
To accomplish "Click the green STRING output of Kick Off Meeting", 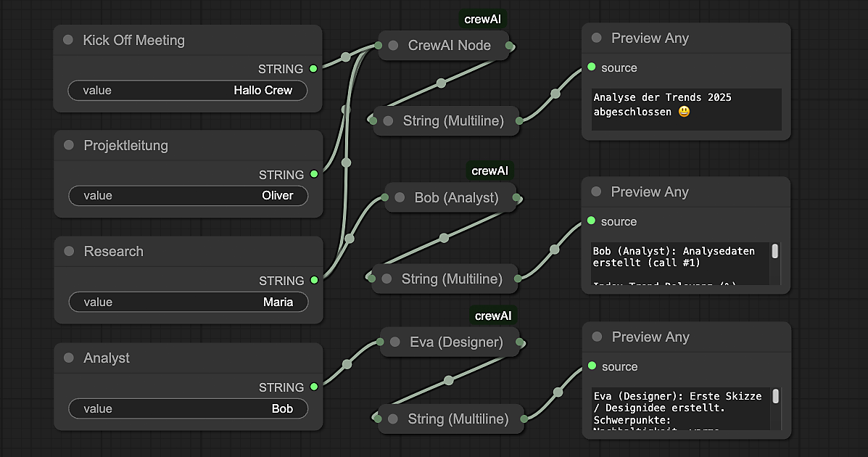I will [x=313, y=69].
